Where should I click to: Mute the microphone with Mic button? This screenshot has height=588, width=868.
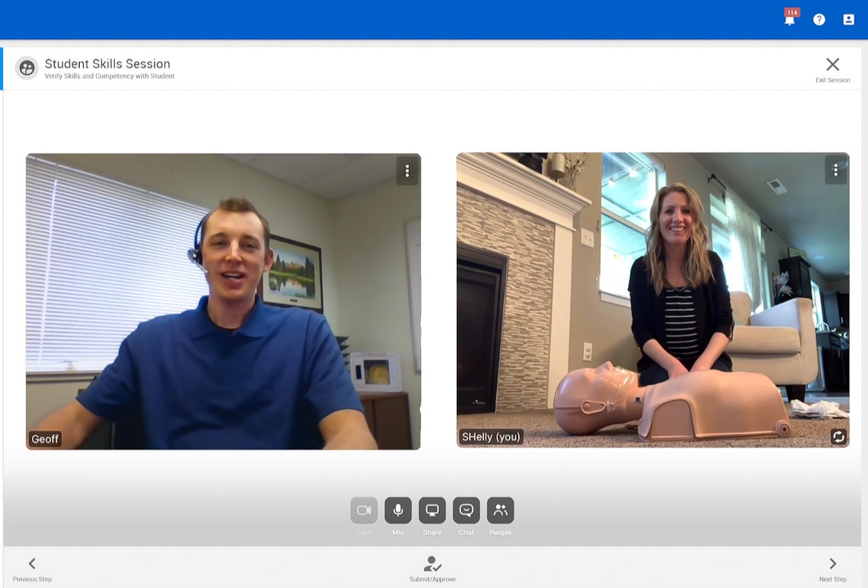tap(398, 511)
